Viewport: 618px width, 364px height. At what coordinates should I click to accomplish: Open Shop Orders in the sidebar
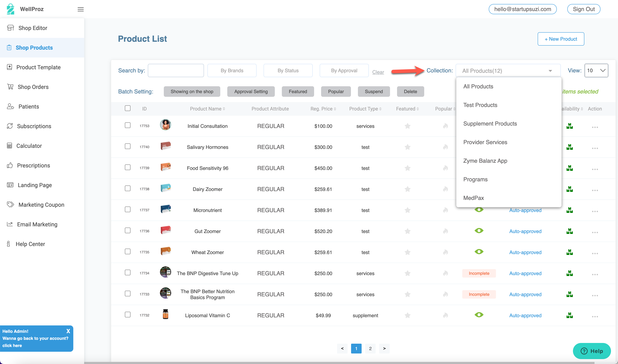coord(33,87)
